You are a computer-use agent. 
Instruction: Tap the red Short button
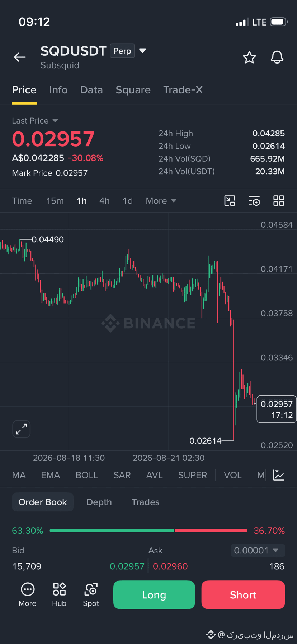[x=243, y=595]
